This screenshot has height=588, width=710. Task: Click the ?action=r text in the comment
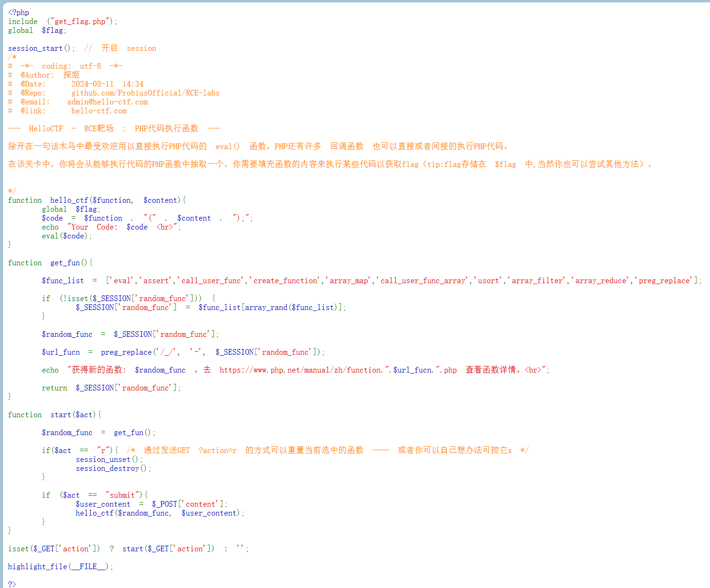217,451
